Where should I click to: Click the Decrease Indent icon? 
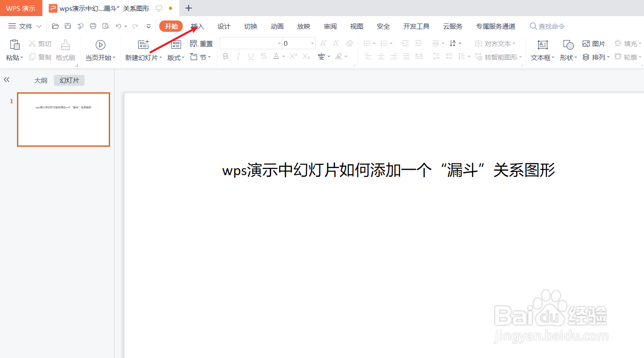coord(405,43)
